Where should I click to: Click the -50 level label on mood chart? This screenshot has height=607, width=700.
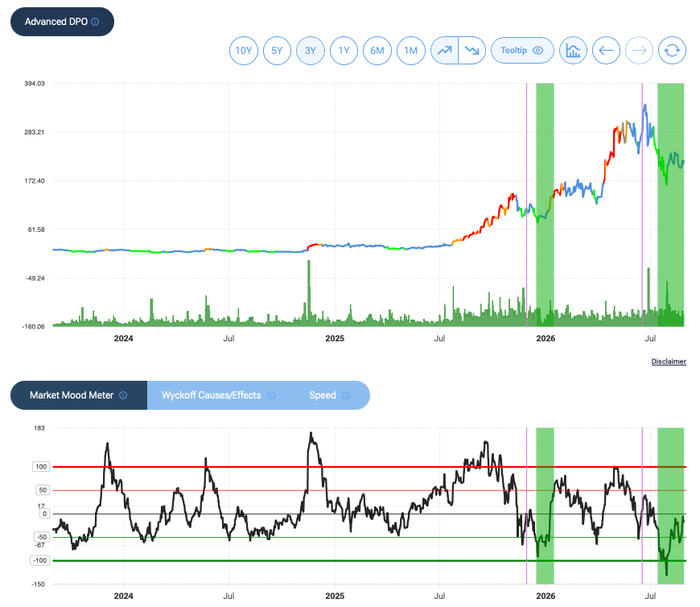point(42,537)
